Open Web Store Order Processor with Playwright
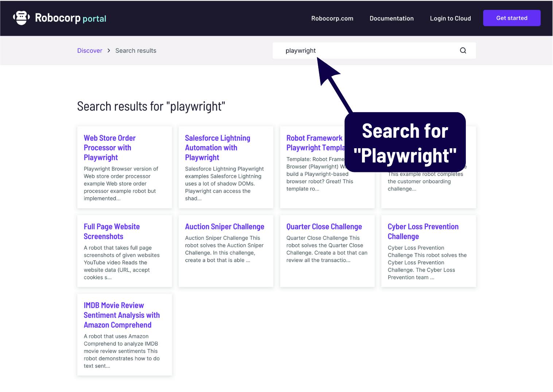This screenshot has height=392, width=553. [110, 148]
